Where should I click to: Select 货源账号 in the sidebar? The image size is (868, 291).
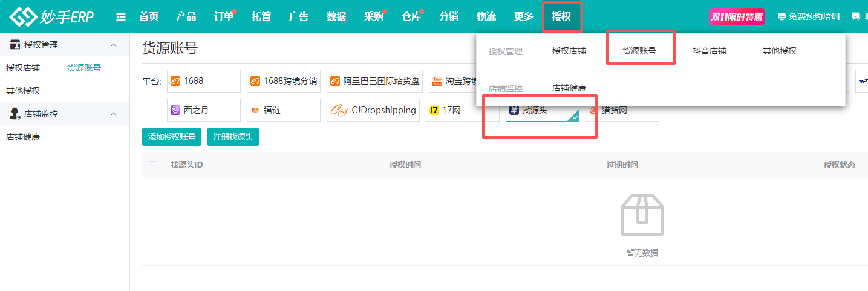tap(84, 68)
